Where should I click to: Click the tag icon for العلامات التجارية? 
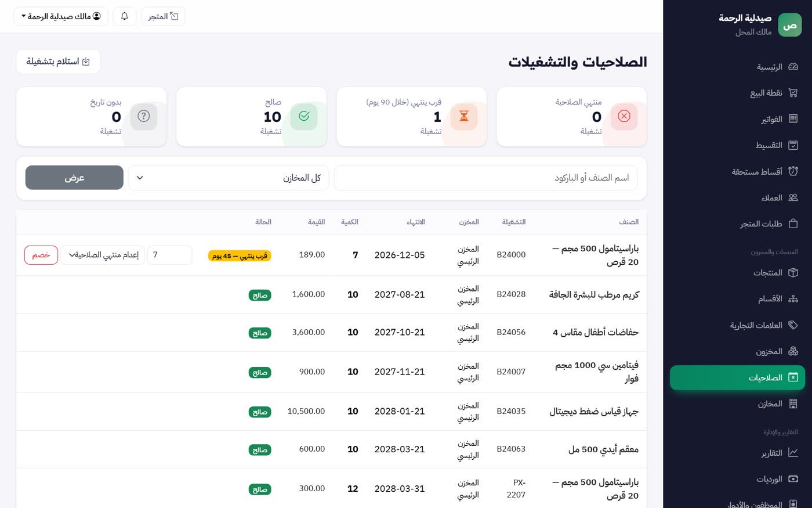793,325
